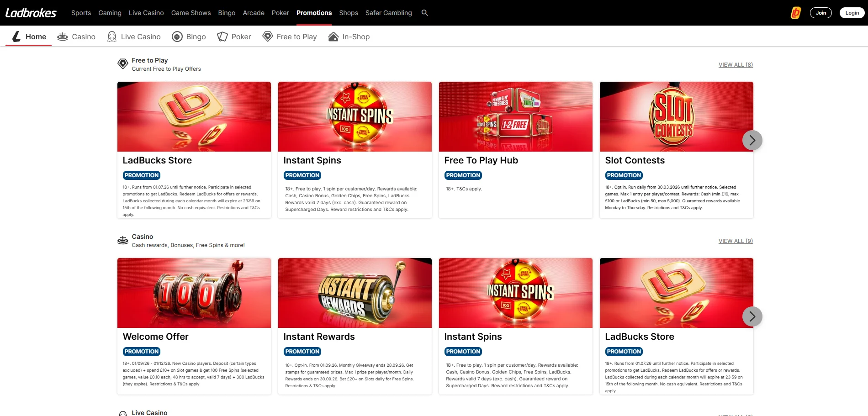Click the Free to Play diamond icon

pyautogui.click(x=268, y=37)
